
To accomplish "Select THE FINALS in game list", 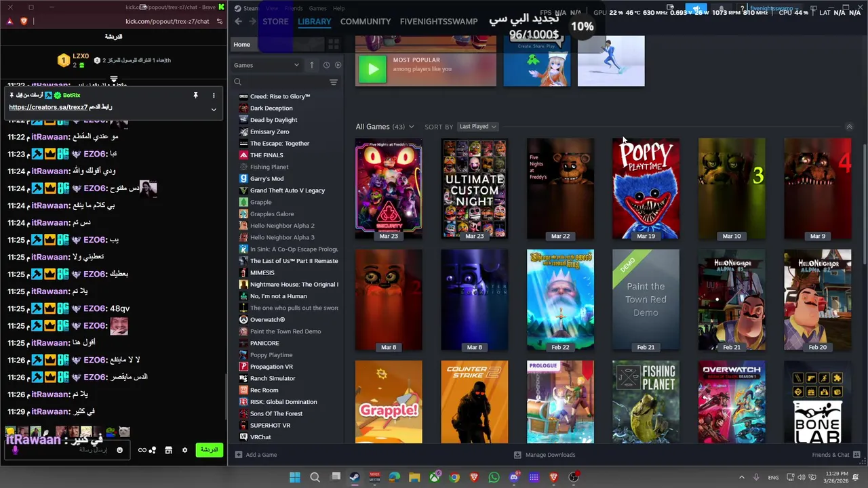I will coord(267,155).
